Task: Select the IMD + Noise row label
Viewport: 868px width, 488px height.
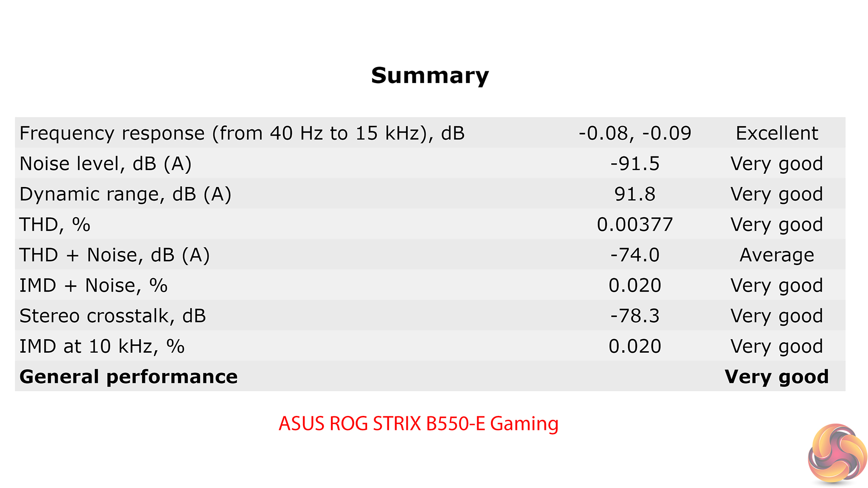Action: click(94, 285)
